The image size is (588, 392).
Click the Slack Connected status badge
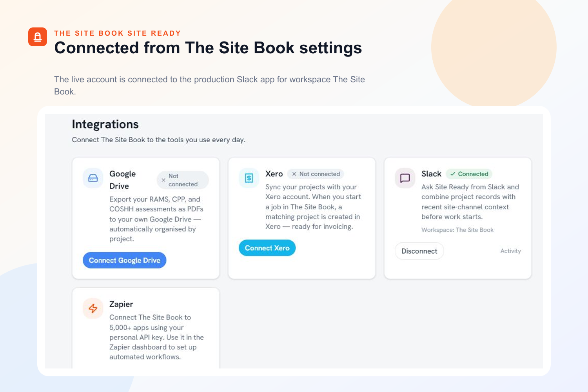pos(469,174)
